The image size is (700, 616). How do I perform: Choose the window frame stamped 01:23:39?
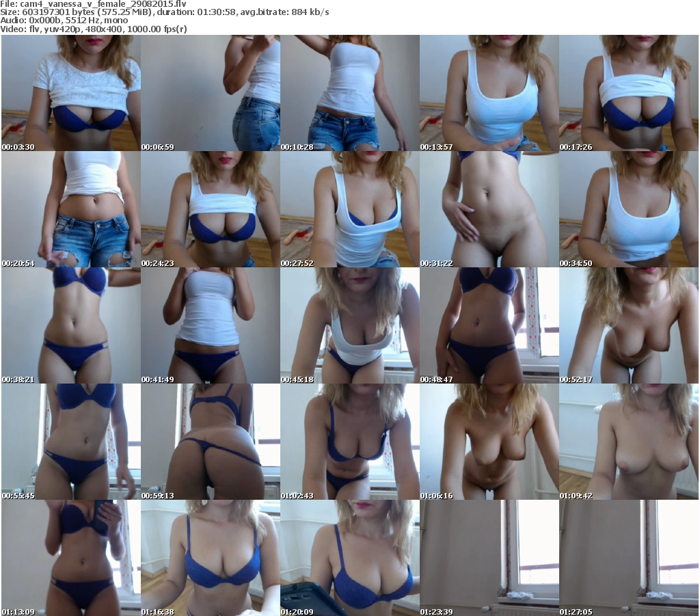489,557
